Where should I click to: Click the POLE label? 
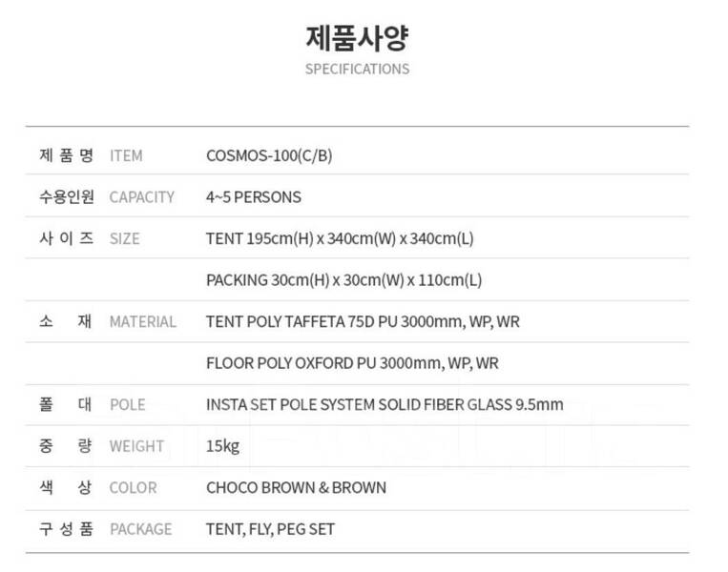pos(127,405)
